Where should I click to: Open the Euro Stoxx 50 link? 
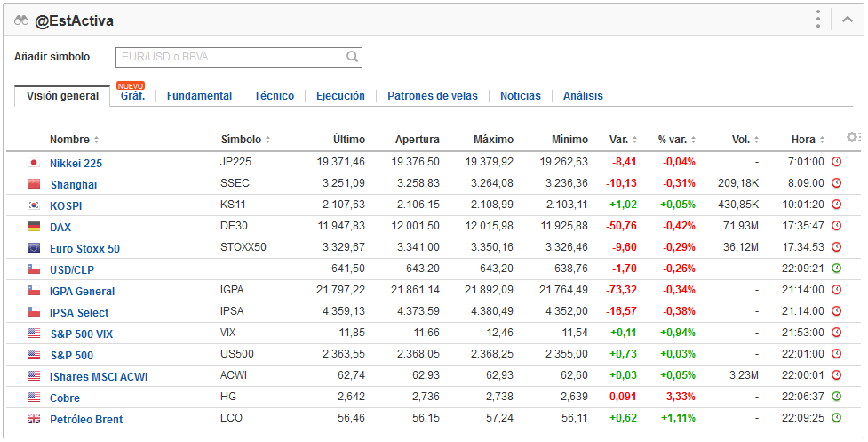[x=84, y=249]
